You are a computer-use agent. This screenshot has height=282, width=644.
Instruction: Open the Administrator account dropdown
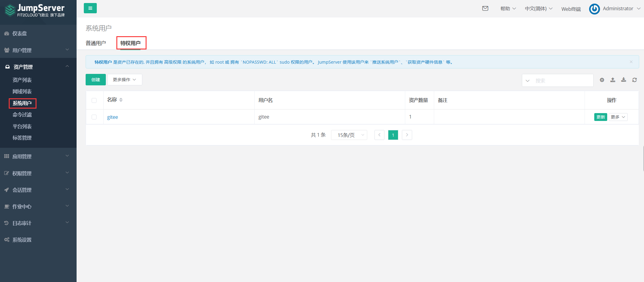[621, 9]
